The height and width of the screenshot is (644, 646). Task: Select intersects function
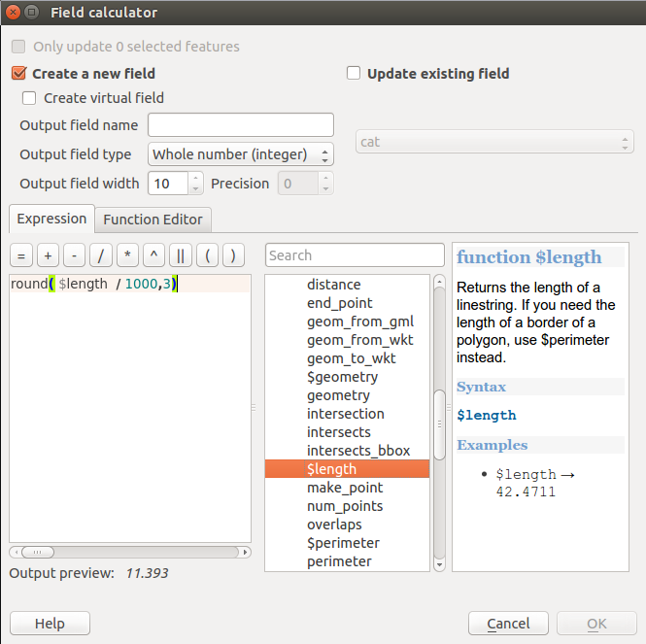pyautogui.click(x=339, y=432)
